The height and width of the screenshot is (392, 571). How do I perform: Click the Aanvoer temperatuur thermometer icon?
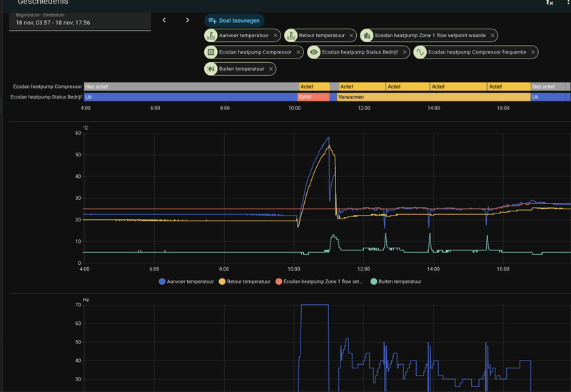click(211, 35)
